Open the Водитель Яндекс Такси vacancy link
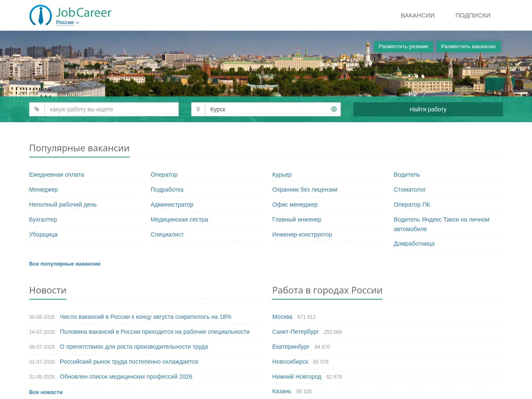Viewport: 532px width, 399px height. click(441, 224)
